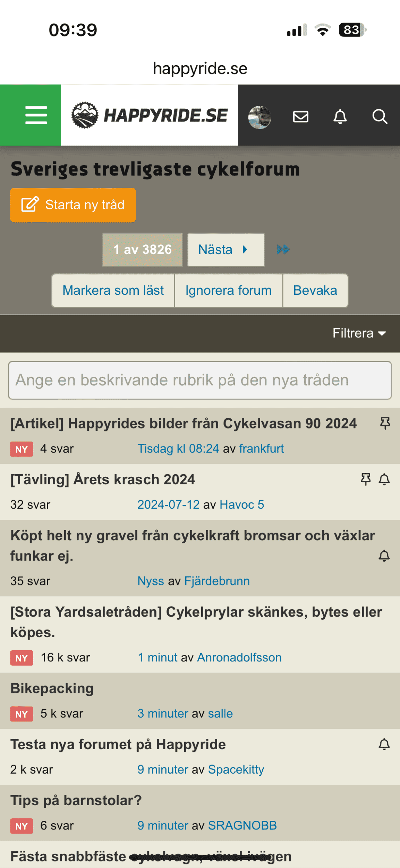Toggle watch bell on Testa nya forumet thread
The image size is (400, 868).
384,744
